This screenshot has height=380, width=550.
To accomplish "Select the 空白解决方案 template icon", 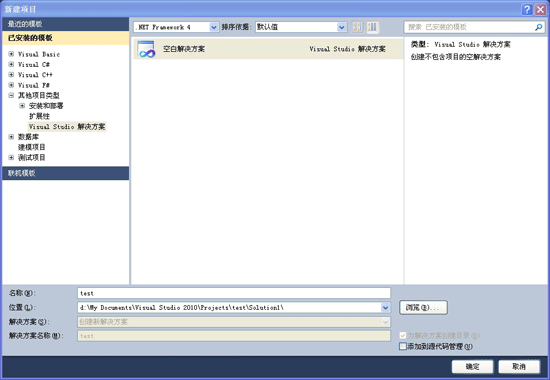I will [146, 49].
